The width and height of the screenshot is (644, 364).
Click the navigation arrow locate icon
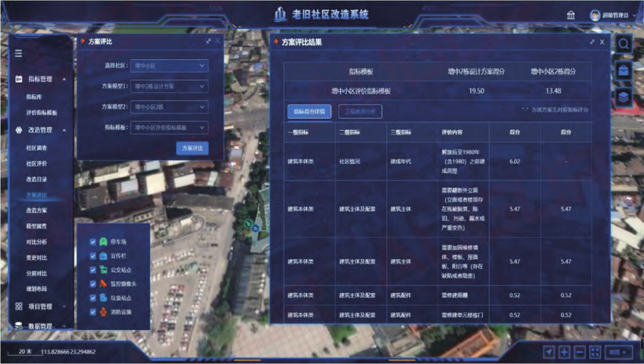(549, 352)
